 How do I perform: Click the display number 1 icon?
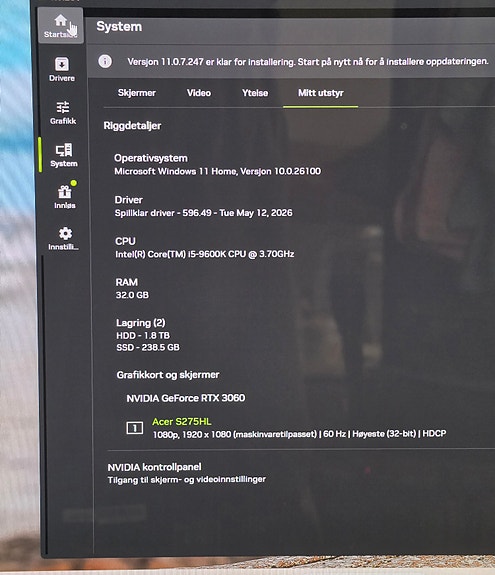click(x=135, y=428)
